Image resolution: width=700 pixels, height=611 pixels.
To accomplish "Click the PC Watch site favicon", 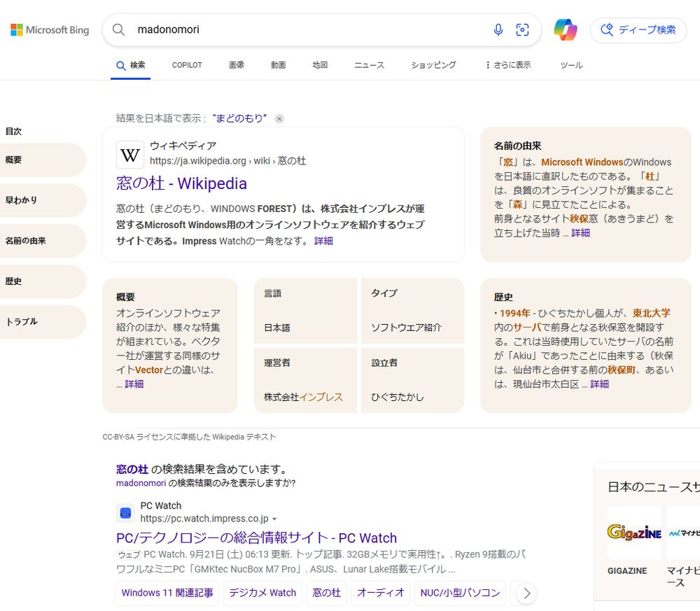I will pos(126,513).
